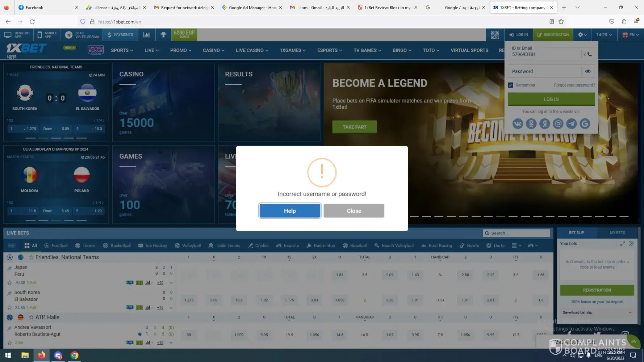Click the Help button in dialog
This screenshot has height=362, width=644.
(x=290, y=211)
